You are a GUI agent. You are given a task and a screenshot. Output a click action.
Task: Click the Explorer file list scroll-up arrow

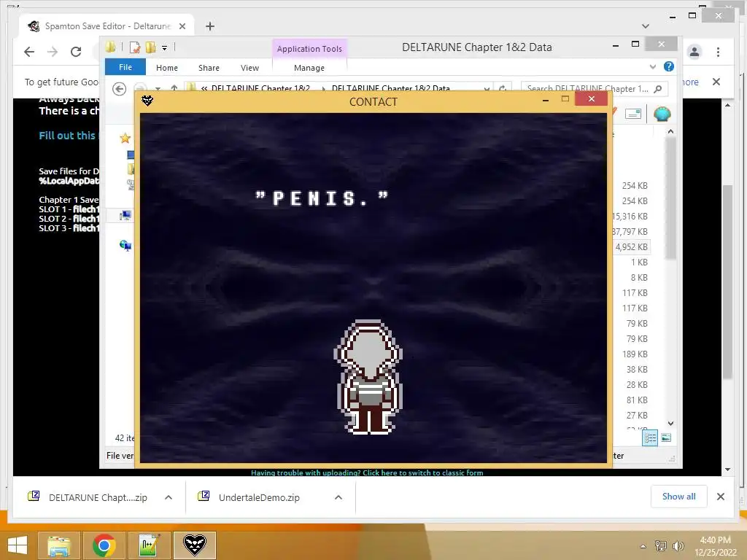(x=671, y=131)
